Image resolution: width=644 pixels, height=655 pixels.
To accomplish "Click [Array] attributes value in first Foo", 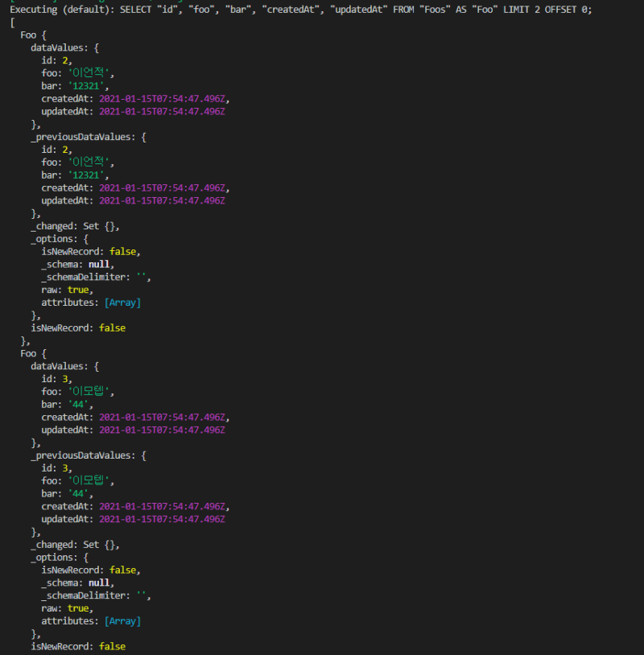I will (x=122, y=303).
